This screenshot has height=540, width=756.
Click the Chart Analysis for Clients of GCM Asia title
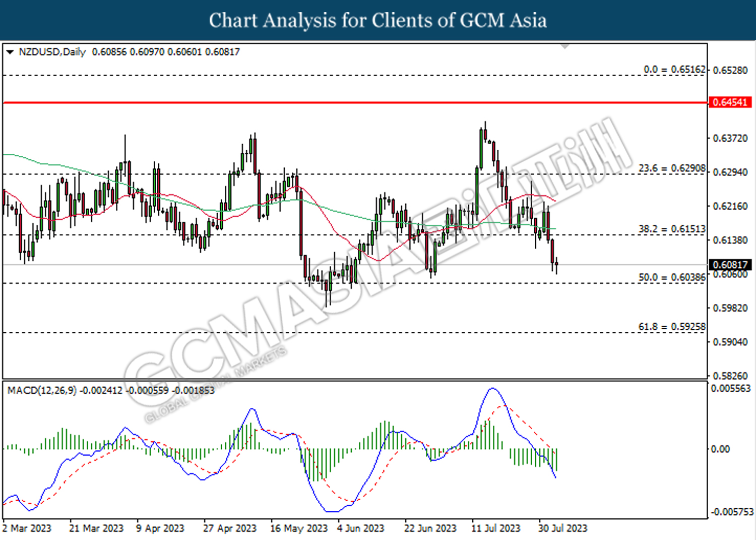point(378,20)
